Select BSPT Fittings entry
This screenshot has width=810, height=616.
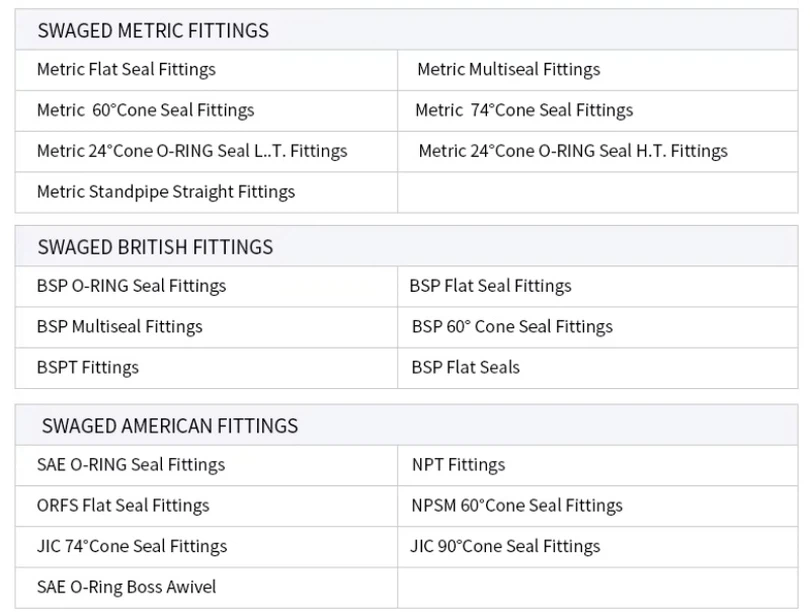coord(88,367)
